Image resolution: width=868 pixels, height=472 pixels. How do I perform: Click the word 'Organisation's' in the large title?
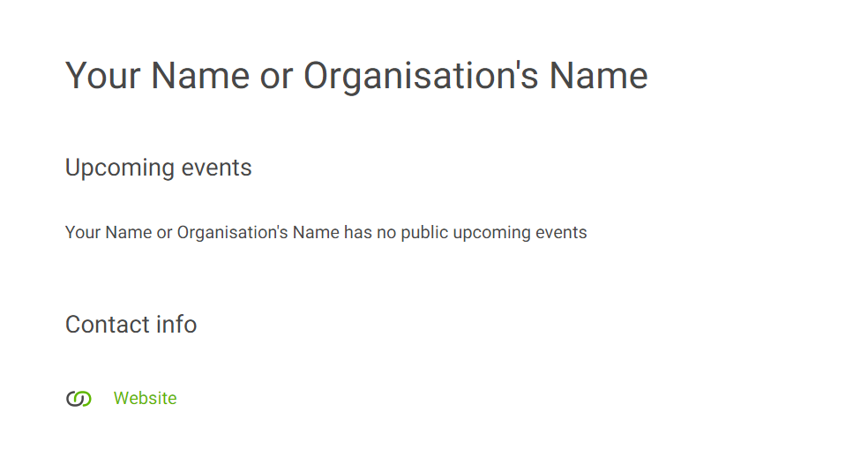pos(421,76)
